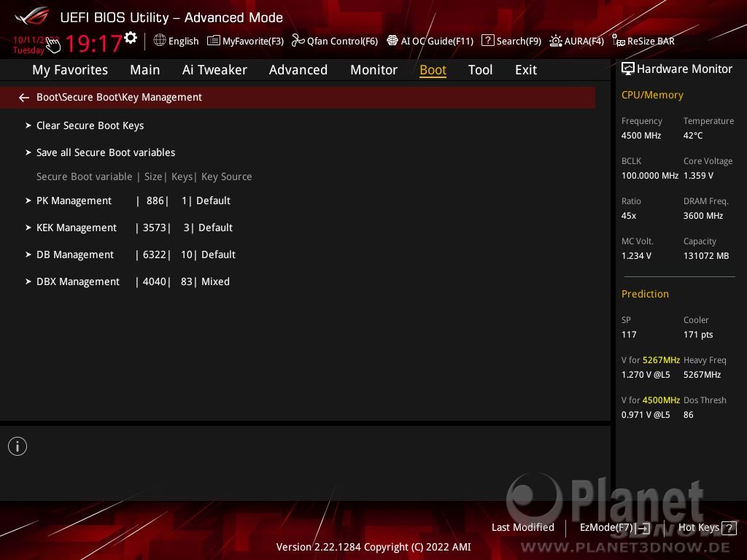Click the PK size value 886

tap(155, 201)
